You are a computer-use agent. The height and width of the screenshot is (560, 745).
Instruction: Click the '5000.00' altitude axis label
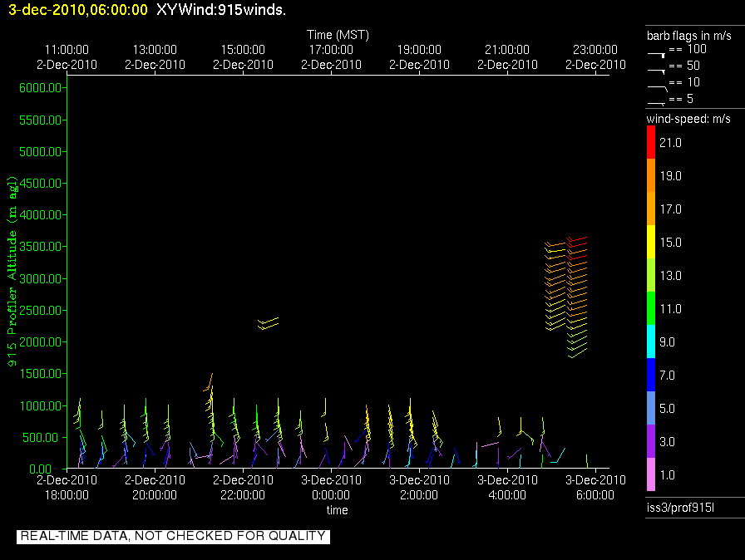41,152
